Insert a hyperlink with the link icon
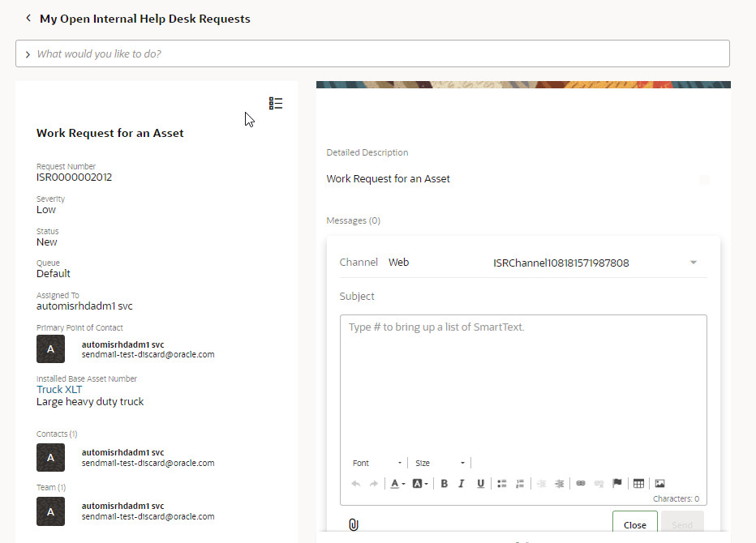 (x=581, y=483)
